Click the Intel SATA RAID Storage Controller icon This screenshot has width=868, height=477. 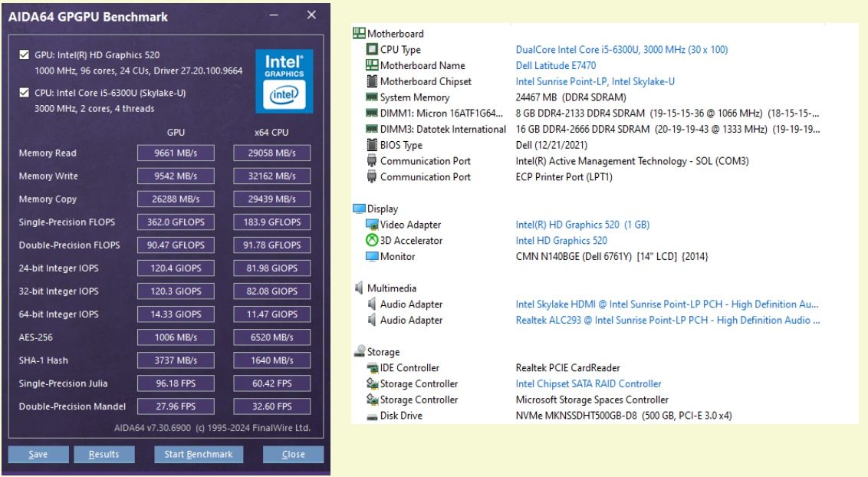click(372, 383)
